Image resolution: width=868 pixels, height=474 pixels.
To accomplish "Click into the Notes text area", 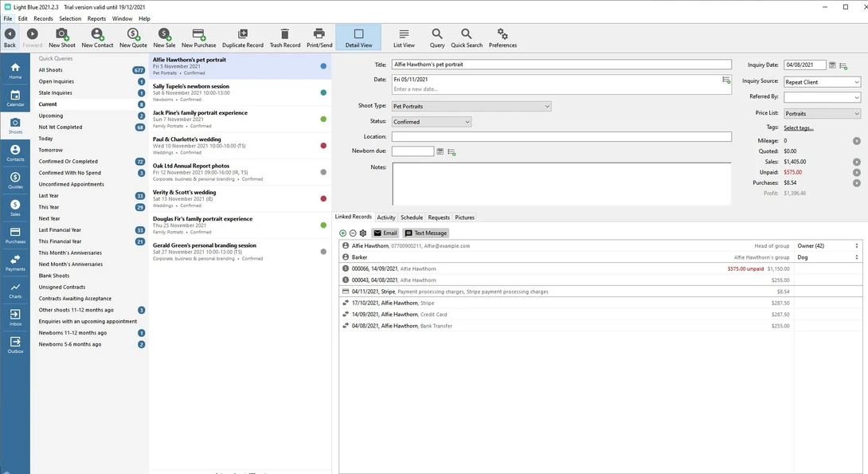I will [561, 184].
